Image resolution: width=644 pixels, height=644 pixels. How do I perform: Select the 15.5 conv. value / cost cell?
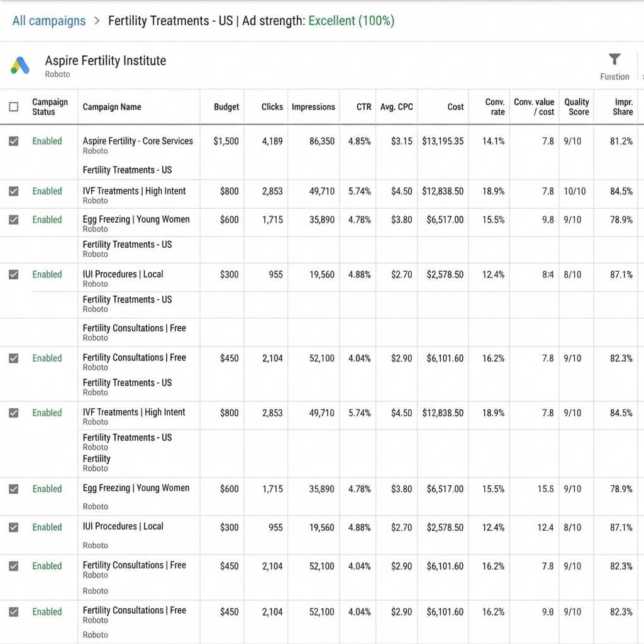point(545,489)
